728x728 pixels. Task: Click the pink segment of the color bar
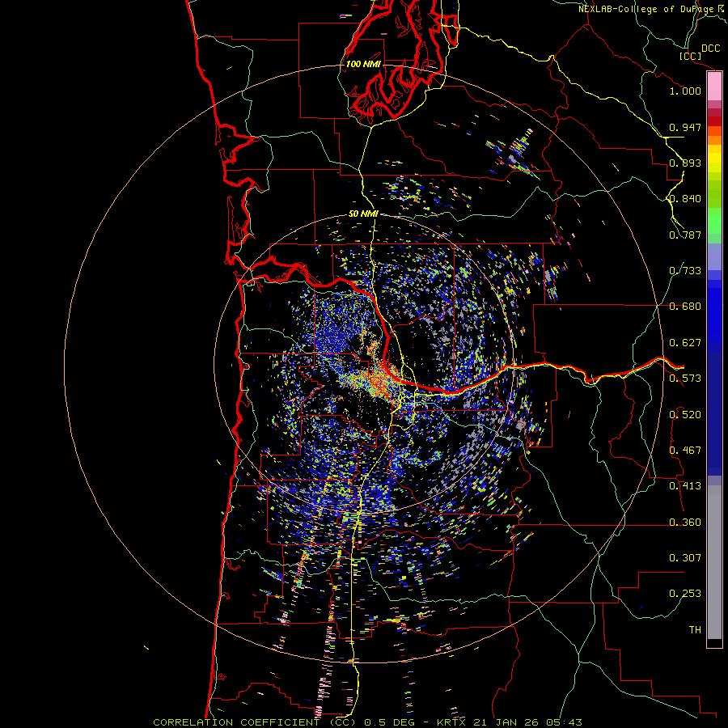(x=714, y=87)
